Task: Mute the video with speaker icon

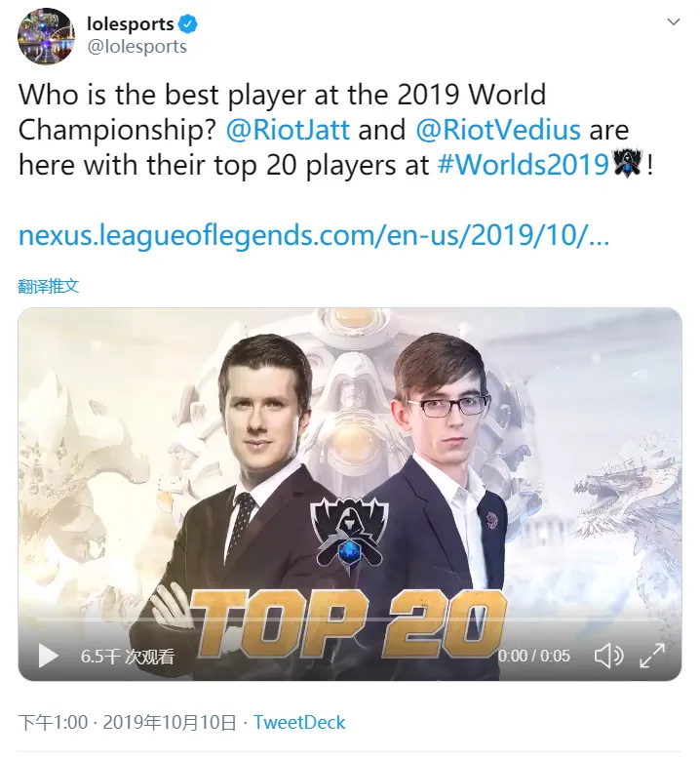Action: [x=608, y=656]
